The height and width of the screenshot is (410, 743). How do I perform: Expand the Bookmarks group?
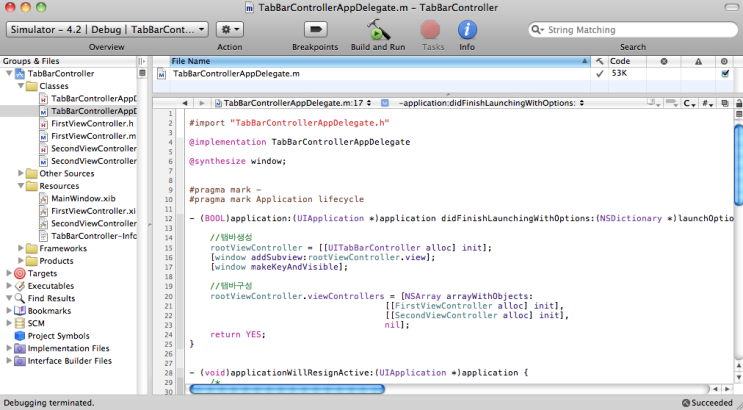click(x=9, y=310)
